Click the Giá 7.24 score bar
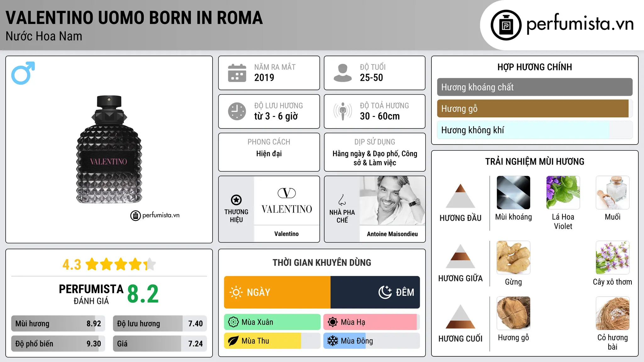The image size is (644, 362). coord(160,343)
